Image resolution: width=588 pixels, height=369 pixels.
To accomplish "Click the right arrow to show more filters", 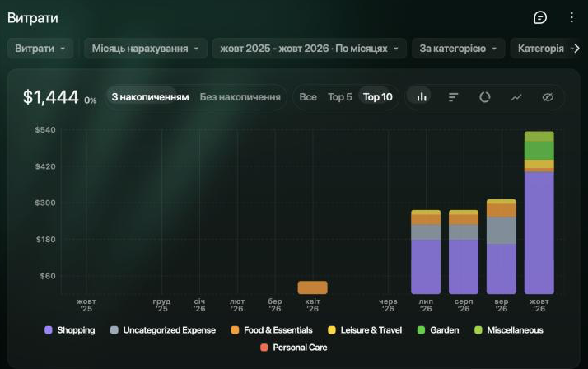I will coord(576,49).
